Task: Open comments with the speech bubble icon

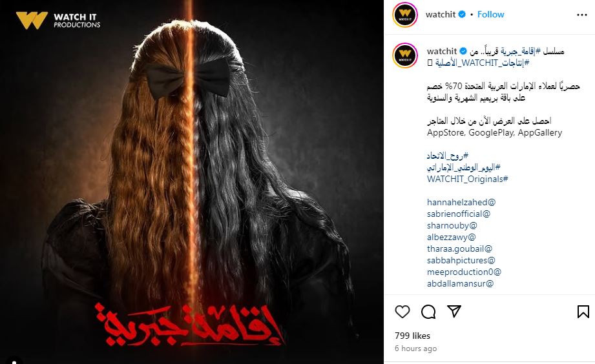Action: pyautogui.click(x=428, y=312)
